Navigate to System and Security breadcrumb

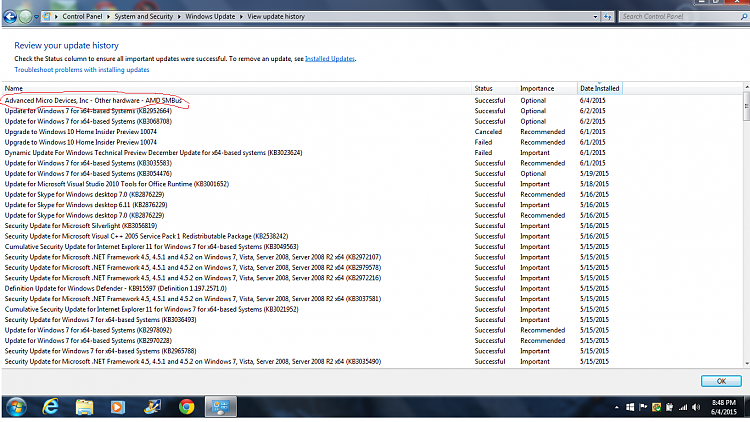143,16
